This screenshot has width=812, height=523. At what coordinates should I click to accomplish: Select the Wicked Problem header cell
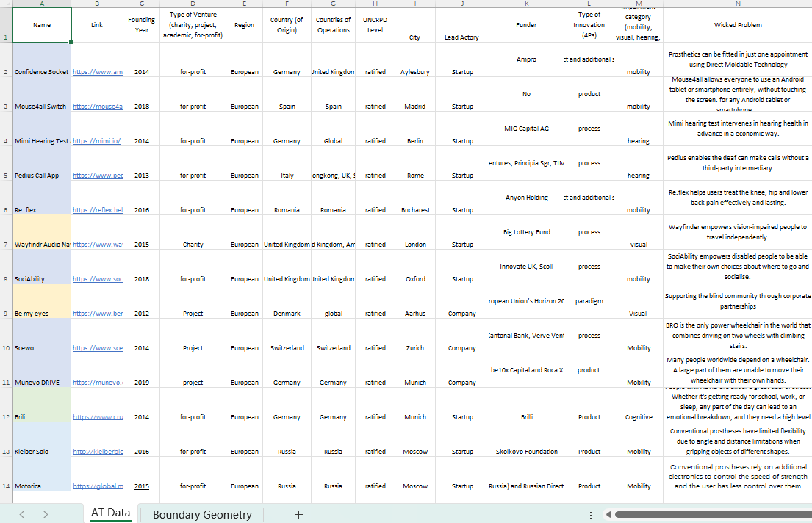(738, 25)
